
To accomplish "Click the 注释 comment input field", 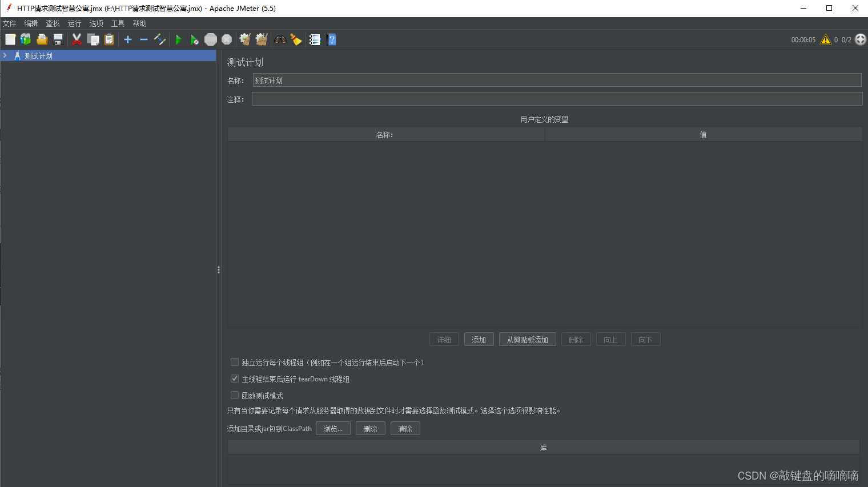I will point(557,99).
